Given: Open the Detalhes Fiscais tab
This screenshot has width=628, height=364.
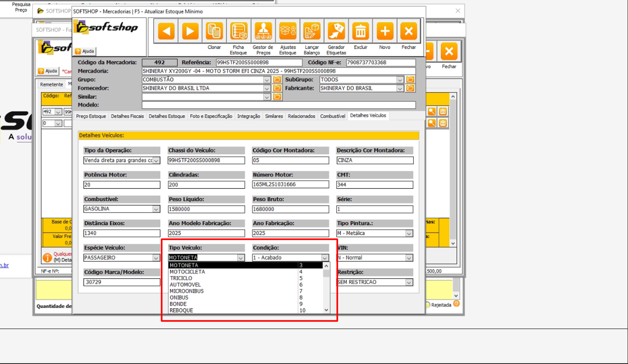Looking at the screenshot, I should (127, 116).
